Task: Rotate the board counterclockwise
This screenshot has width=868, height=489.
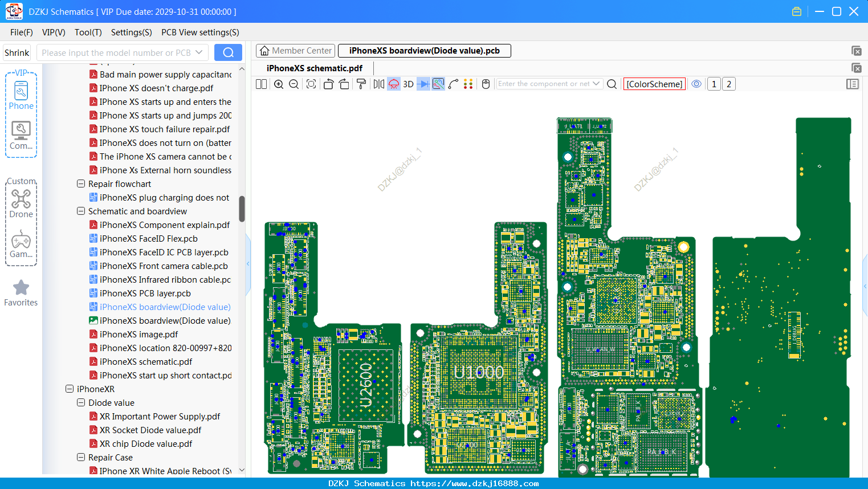Action: 328,84
